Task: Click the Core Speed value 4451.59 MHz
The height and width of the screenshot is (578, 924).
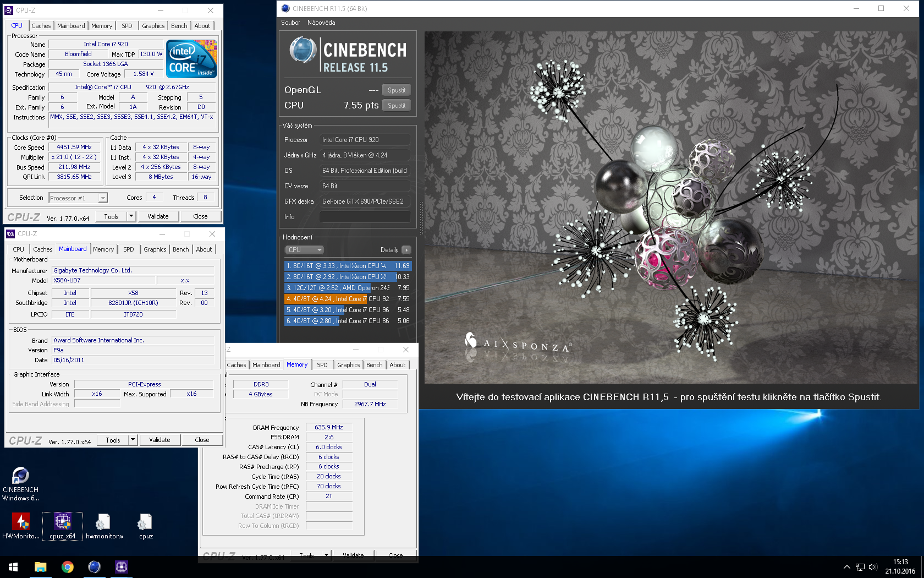Action: click(x=74, y=148)
